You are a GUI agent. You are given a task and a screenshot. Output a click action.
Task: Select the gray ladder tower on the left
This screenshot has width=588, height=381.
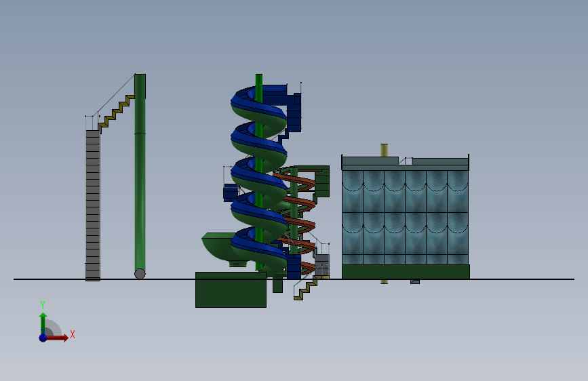[93, 205]
